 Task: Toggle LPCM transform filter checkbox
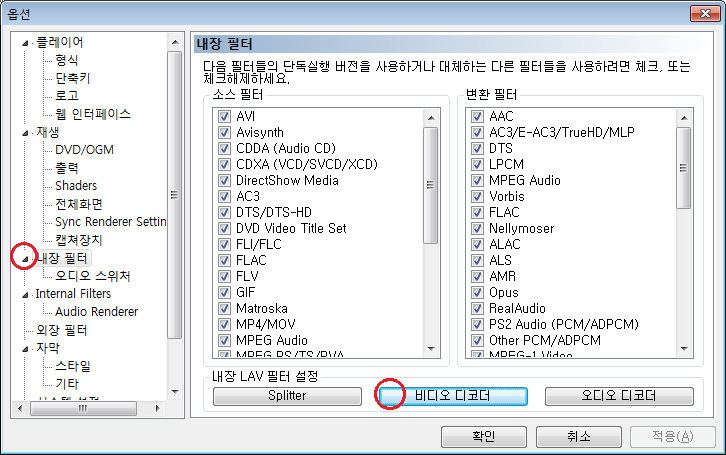(477, 164)
